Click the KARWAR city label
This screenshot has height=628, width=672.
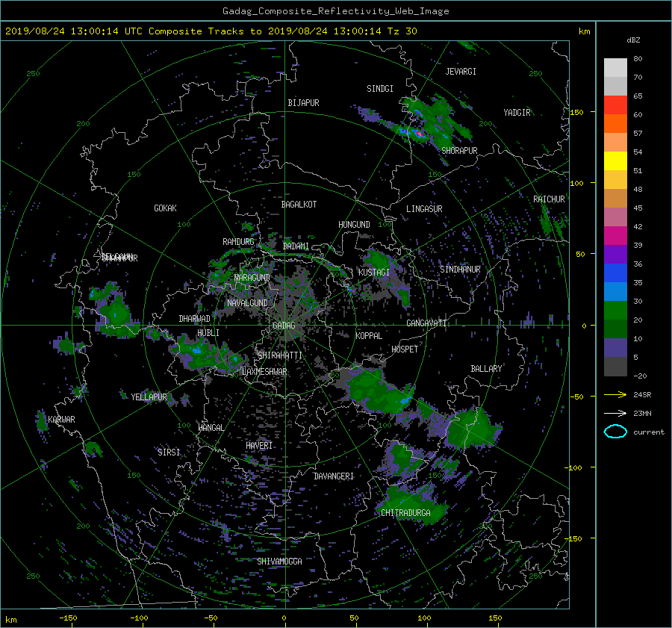[61, 419]
